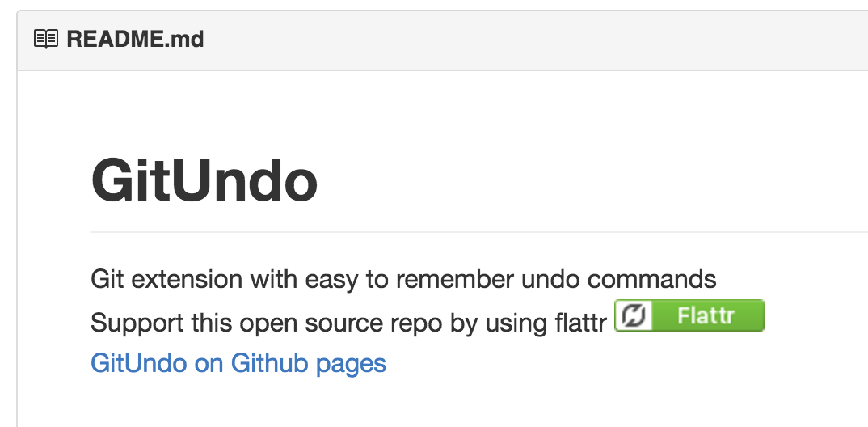Click the word remember in the description
Viewport: 868px width, 427px height.
click(x=454, y=279)
